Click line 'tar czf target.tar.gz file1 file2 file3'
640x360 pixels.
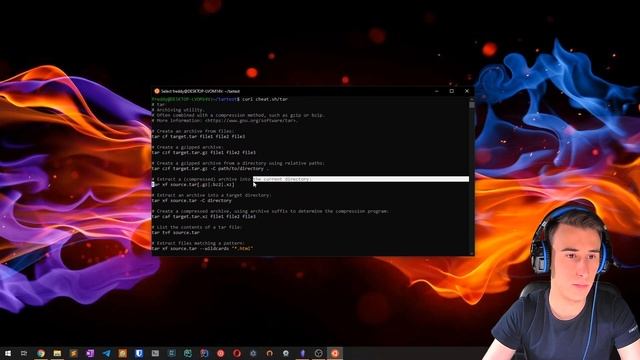coord(204,153)
